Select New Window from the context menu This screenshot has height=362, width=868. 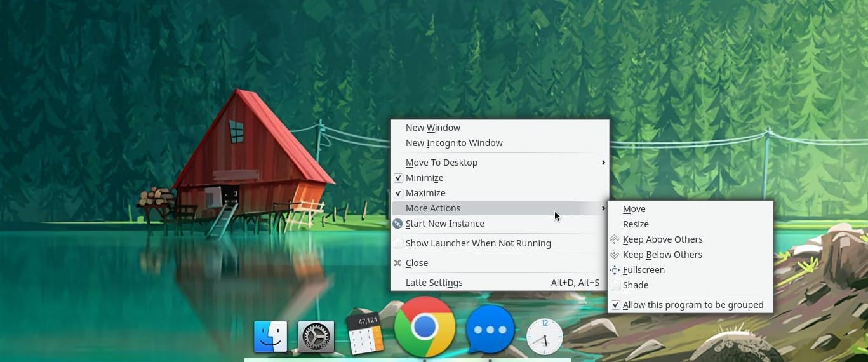(x=500, y=128)
